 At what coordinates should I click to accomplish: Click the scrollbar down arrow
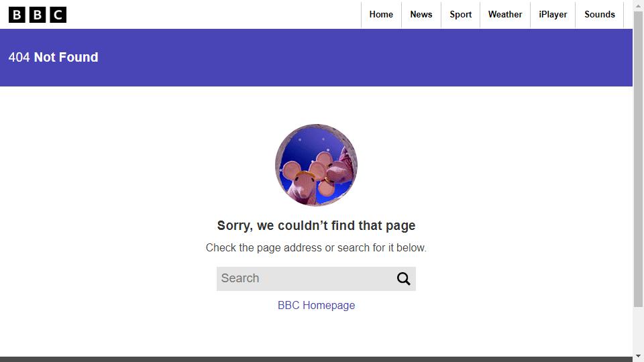pos(638,356)
